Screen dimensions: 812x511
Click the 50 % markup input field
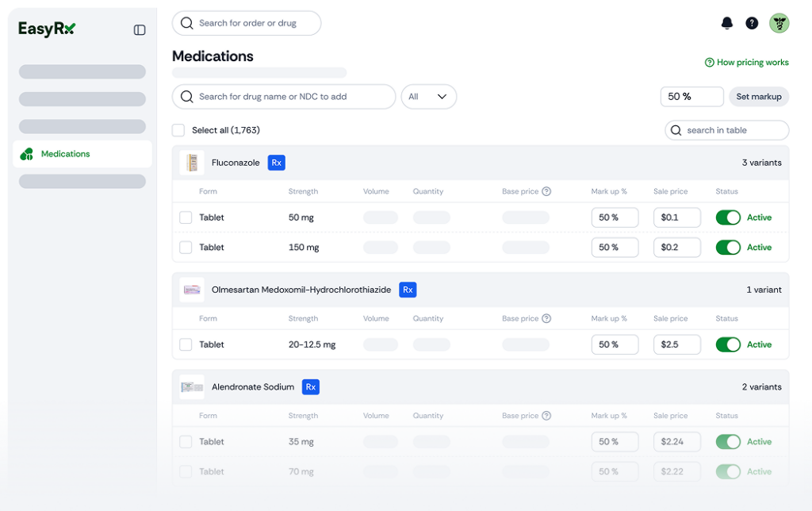point(691,96)
